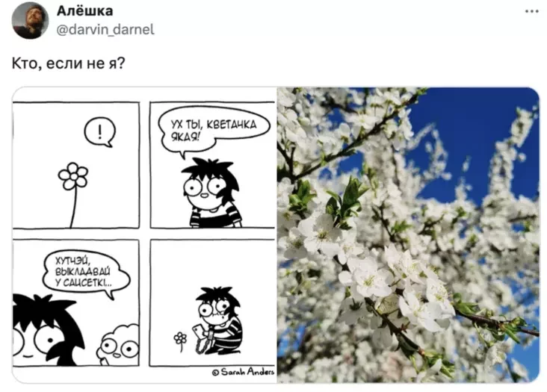This screenshot has height=392, width=547.
Task: Open the @darvin_darnel handle link
Action: [105, 30]
